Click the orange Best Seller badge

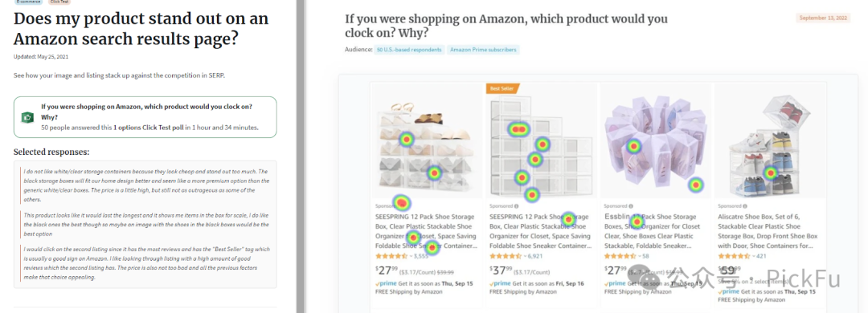(502, 88)
